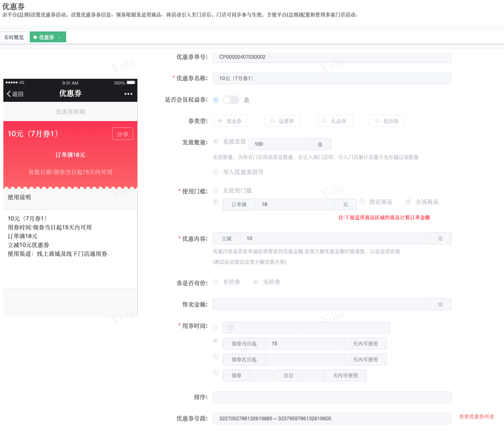Click the 立减 amount field showing 10
The image size is (504, 432).
(334, 238)
